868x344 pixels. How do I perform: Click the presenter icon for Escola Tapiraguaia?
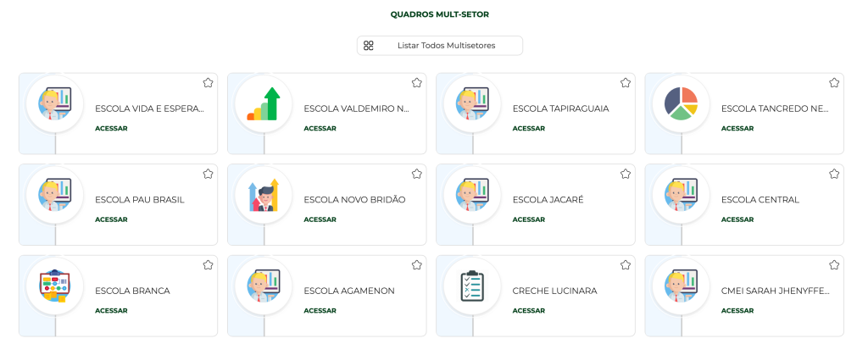pos(472,104)
